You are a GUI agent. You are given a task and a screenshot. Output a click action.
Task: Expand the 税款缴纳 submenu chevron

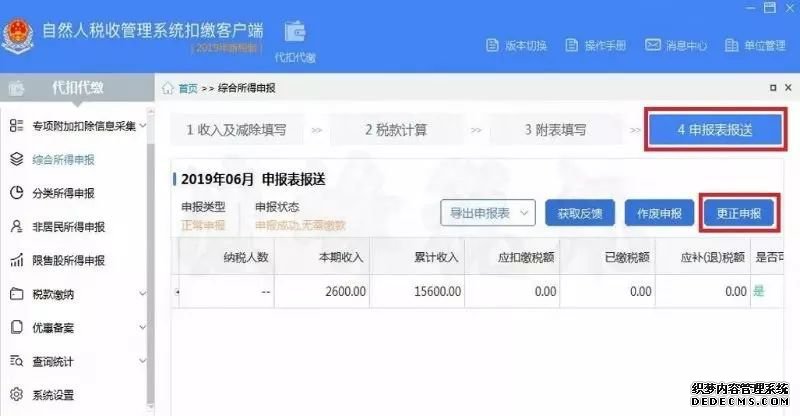coord(143,293)
